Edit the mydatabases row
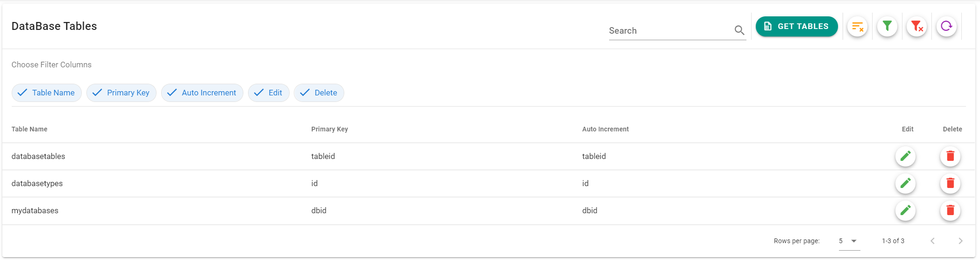The image size is (980, 260). 905,210
